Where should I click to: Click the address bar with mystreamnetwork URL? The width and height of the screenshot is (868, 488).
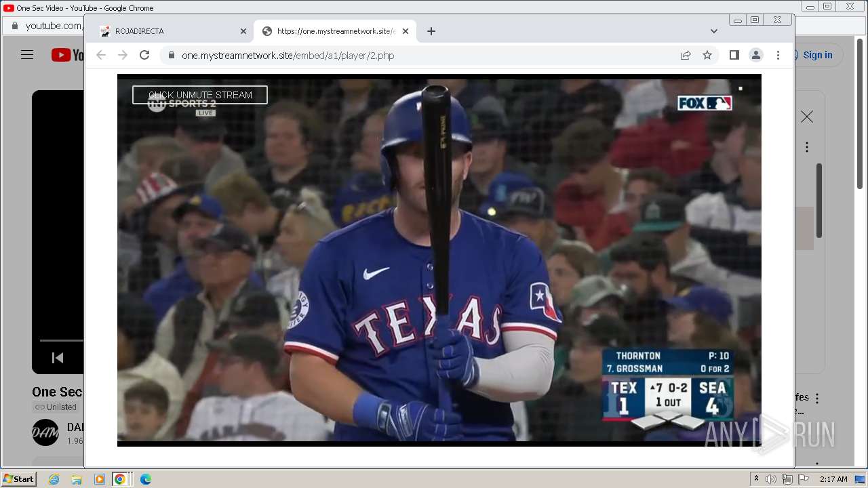coord(420,55)
